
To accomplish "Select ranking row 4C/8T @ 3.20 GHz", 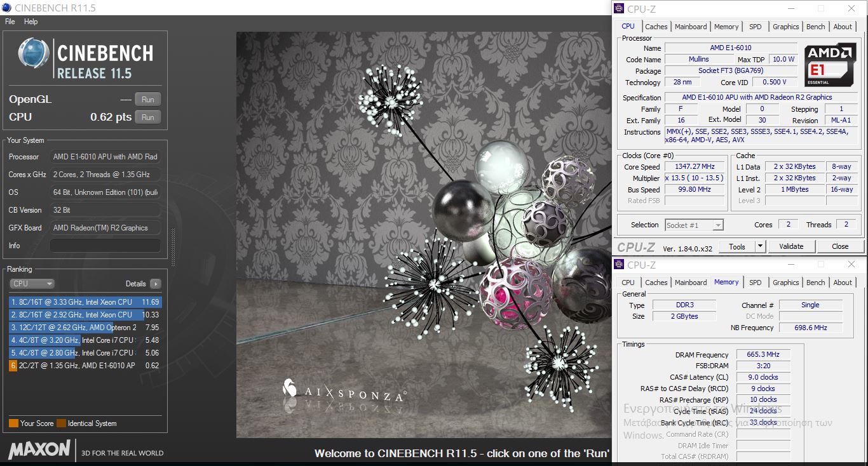I will [x=85, y=340].
